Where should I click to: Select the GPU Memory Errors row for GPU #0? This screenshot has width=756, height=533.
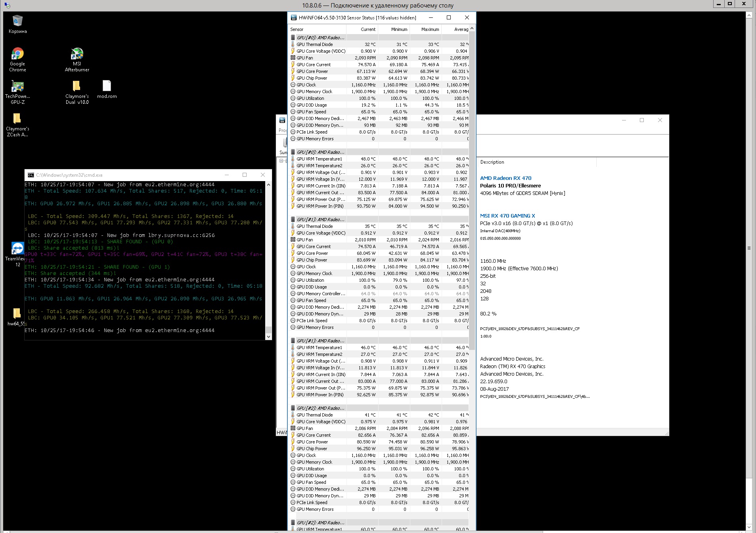pos(315,139)
